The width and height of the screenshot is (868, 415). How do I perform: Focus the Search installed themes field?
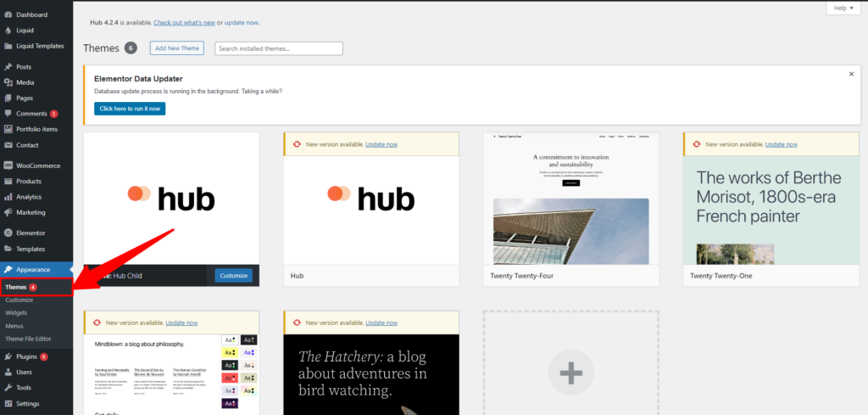(x=278, y=48)
